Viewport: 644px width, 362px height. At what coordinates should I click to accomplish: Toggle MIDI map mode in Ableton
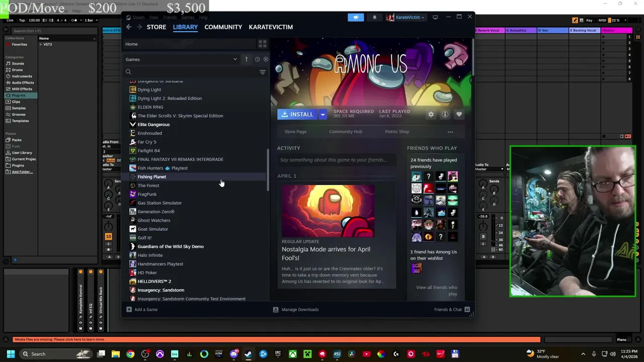[x=602, y=20]
